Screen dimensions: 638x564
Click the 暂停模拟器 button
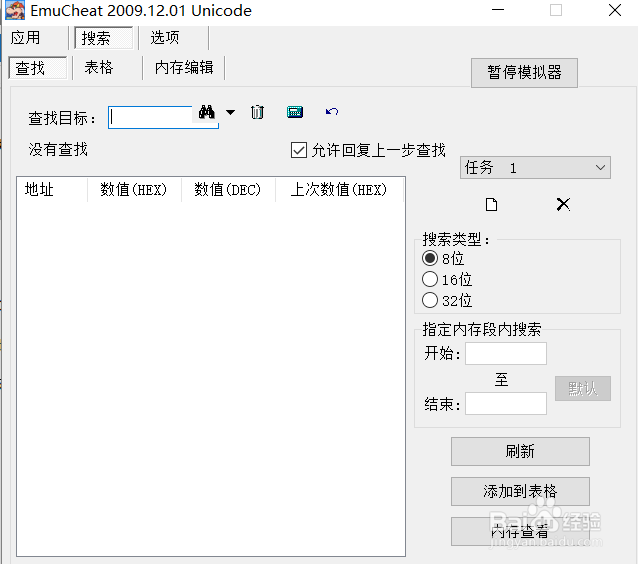(524, 73)
